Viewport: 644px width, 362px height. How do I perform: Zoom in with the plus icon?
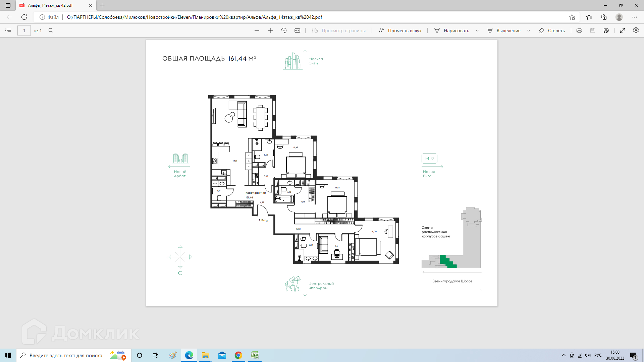pyautogui.click(x=270, y=31)
